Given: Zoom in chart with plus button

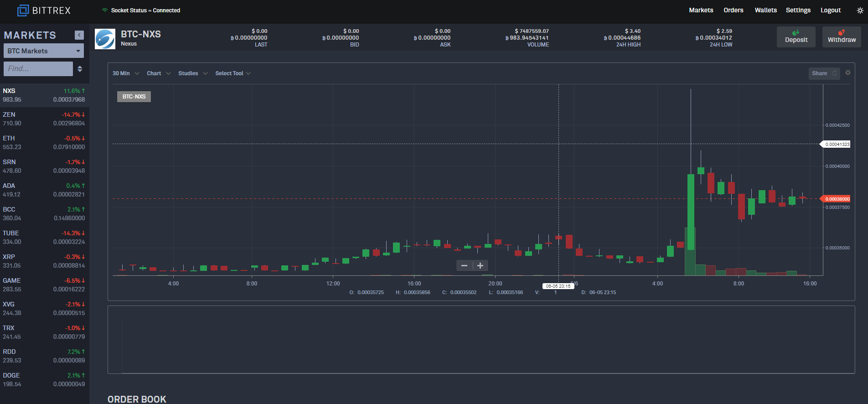Looking at the screenshot, I should 480,265.
